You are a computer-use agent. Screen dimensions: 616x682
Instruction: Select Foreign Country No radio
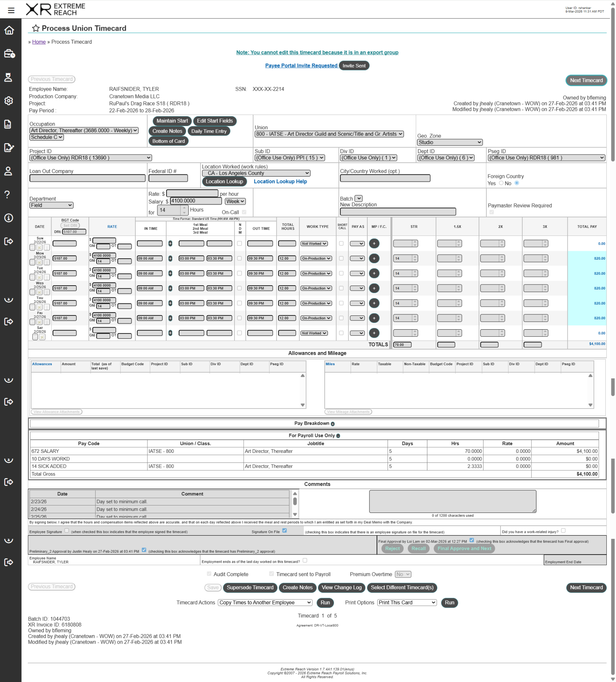517,183
